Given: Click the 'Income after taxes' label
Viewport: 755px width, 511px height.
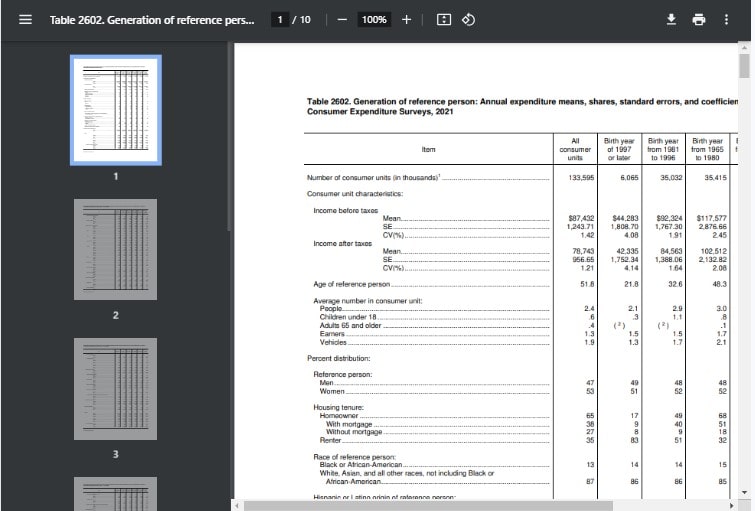Looking at the screenshot, I should [x=342, y=244].
